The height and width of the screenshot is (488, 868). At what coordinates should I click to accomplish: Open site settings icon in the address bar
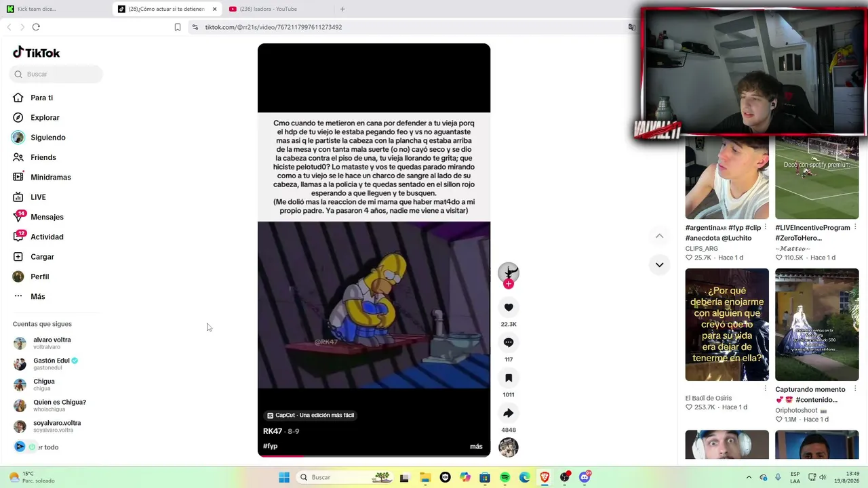point(195,27)
